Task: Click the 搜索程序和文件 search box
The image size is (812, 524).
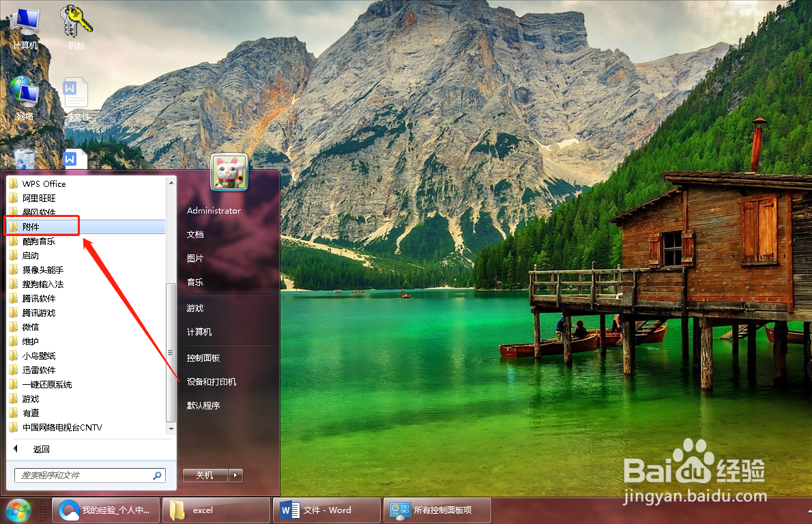Action: click(90, 476)
